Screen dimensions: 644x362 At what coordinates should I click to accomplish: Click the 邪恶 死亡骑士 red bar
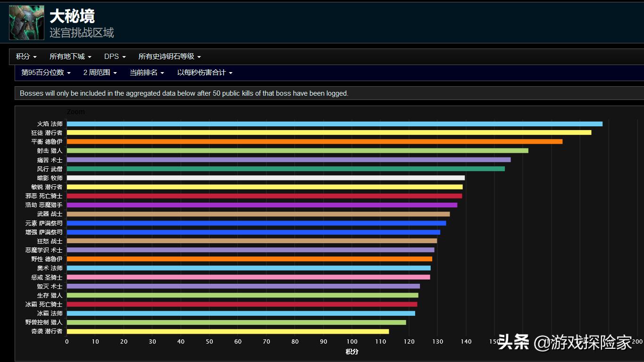pos(264,196)
